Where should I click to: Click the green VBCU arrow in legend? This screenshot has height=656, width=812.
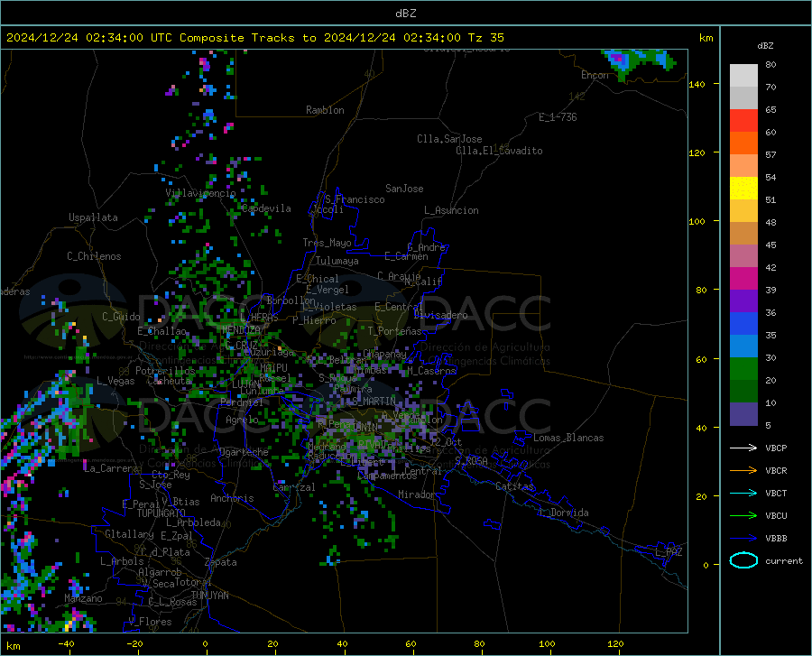(743, 515)
